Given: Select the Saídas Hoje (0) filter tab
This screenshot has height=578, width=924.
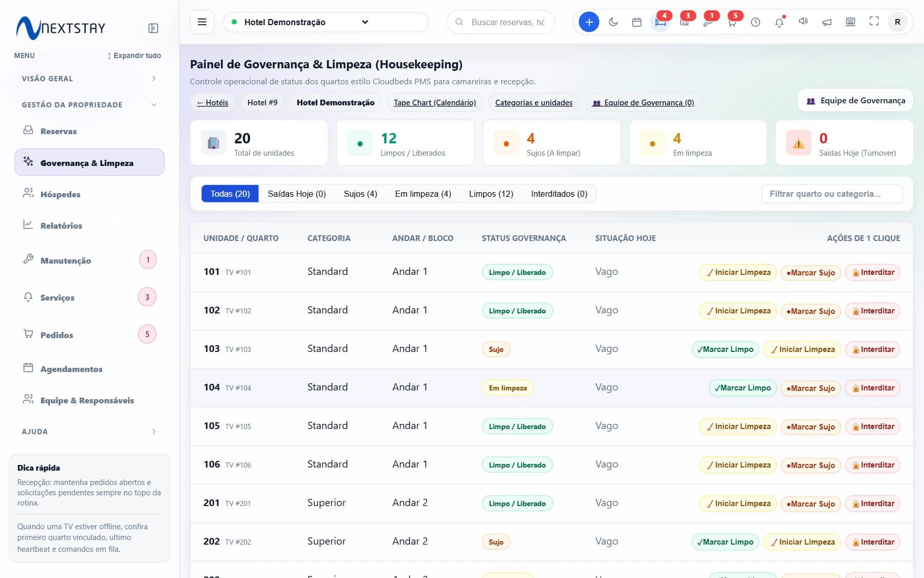Looking at the screenshot, I should pyautogui.click(x=297, y=194).
